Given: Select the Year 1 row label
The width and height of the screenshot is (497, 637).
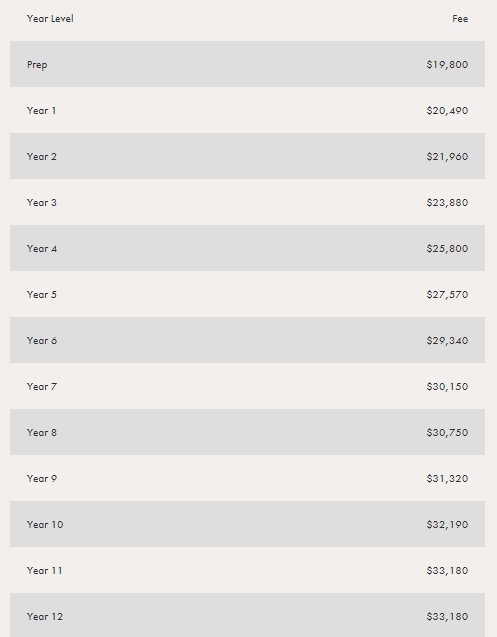Looking at the screenshot, I should point(41,110).
